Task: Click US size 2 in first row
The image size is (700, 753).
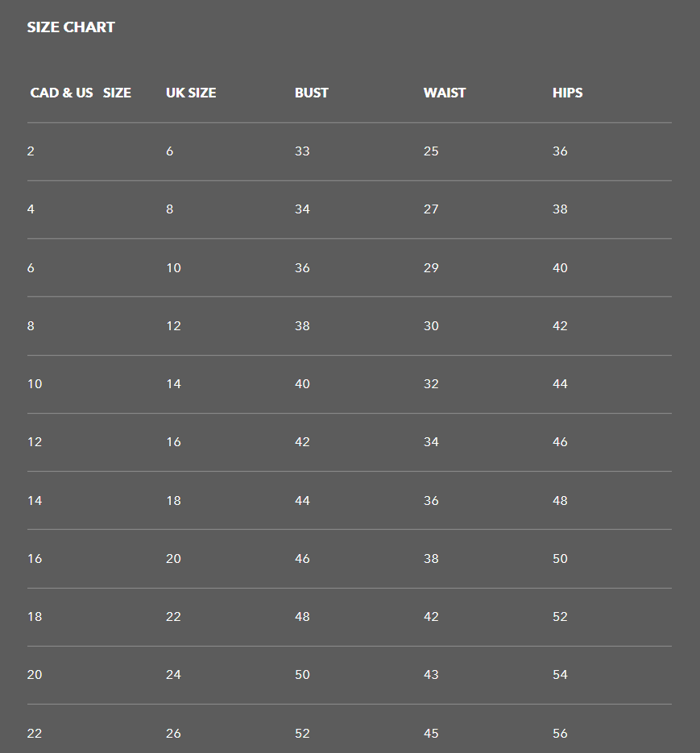Action: click(31, 151)
